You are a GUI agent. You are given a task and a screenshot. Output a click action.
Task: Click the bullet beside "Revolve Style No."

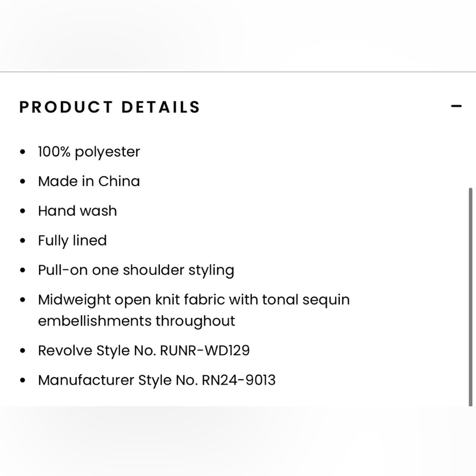click(x=23, y=350)
